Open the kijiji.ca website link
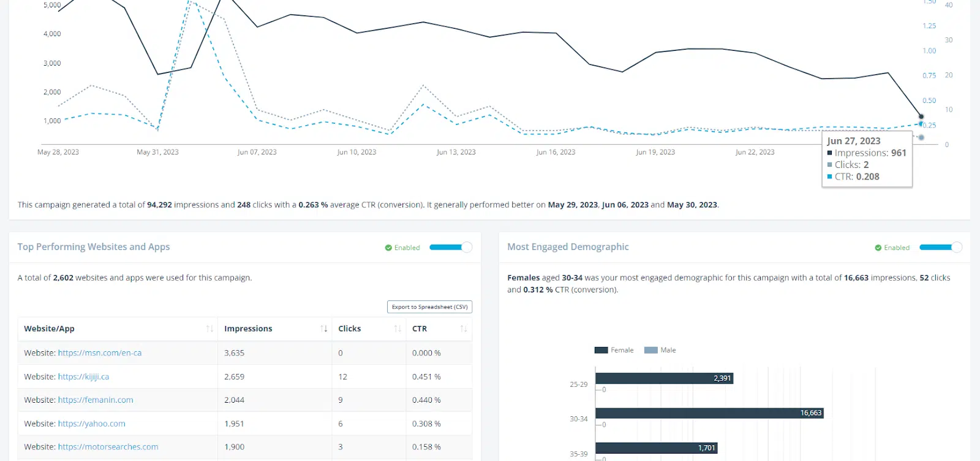The height and width of the screenshot is (461, 980). [x=83, y=377]
